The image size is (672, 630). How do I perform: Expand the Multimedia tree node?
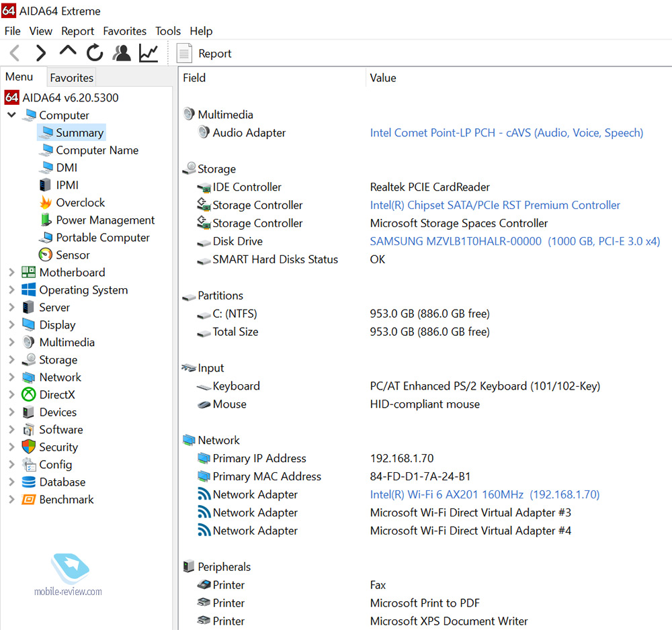11,342
